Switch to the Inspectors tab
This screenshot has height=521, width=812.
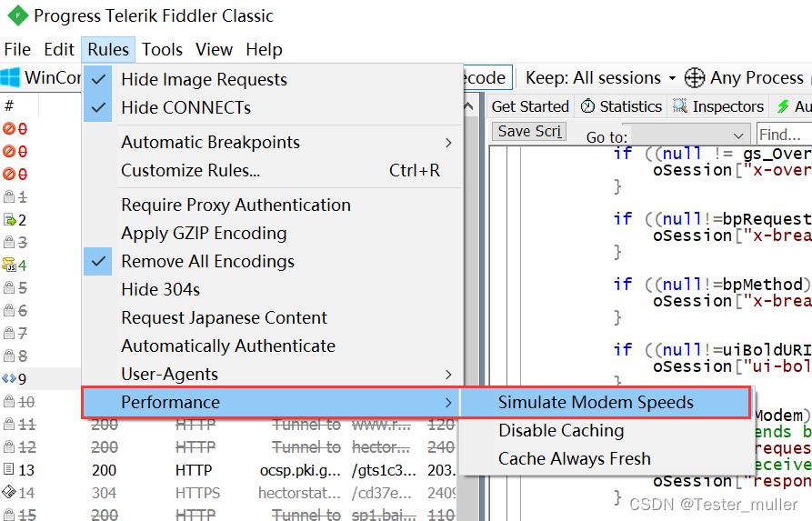click(x=718, y=106)
